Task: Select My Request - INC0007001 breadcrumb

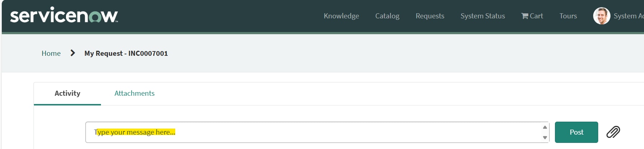Action: pyautogui.click(x=126, y=53)
